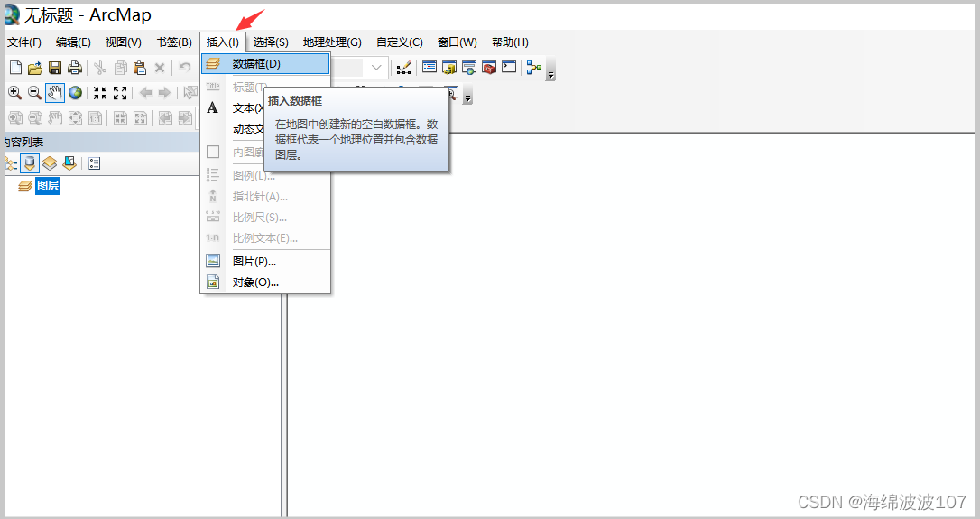Click the Copy icon in toolbar

tap(121, 68)
